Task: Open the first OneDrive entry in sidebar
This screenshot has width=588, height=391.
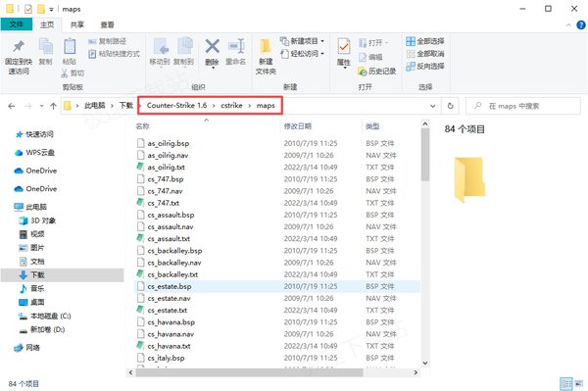Action: [x=35, y=171]
